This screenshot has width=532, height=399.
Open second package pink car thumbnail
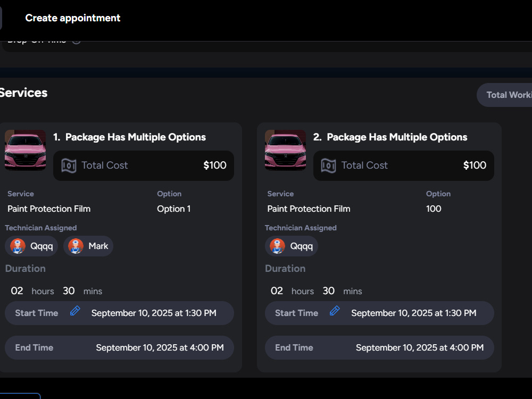tap(285, 150)
